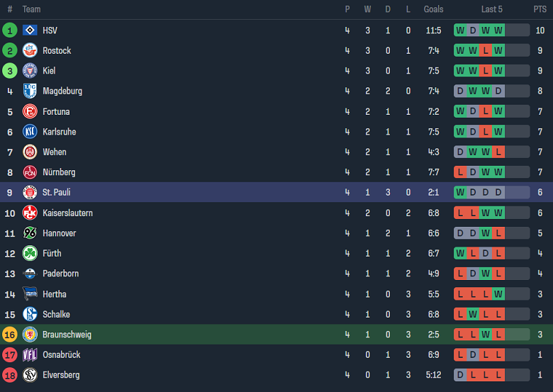The height and width of the screenshot is (392, 553).
Task: Click the Elversberg team name
Action: 61,375
